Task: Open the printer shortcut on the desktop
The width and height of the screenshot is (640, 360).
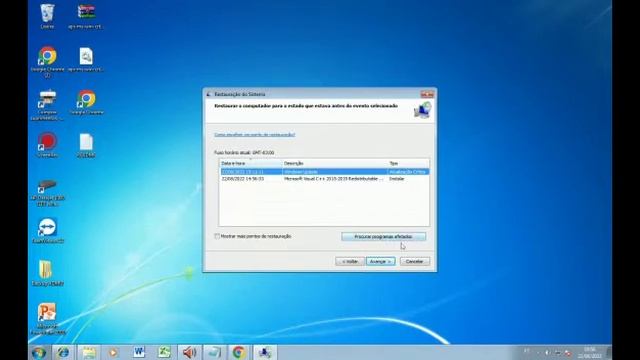Action: (x=47, y=105)
